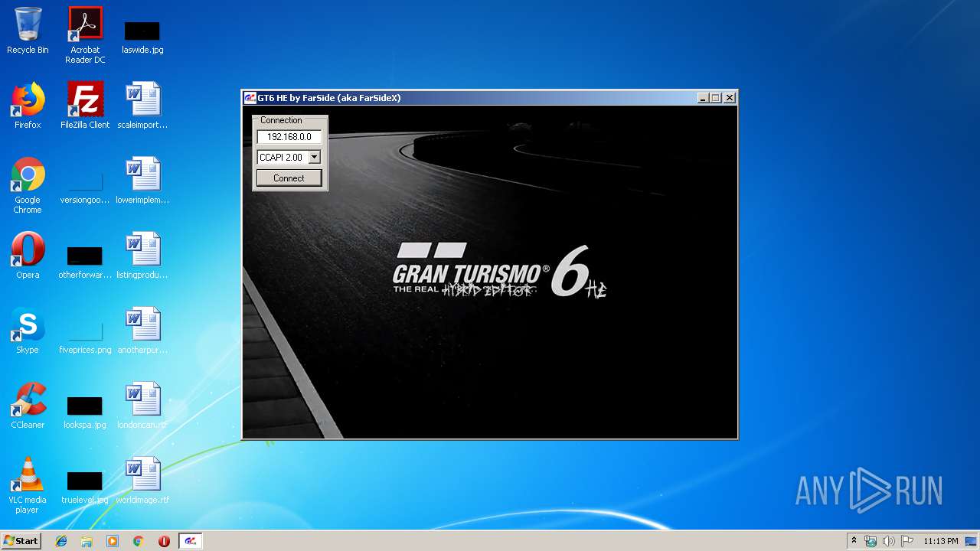Open Windows Media Player from taskbar
The height and width of the screenshot is (551, 980).
tap(113, 541)
